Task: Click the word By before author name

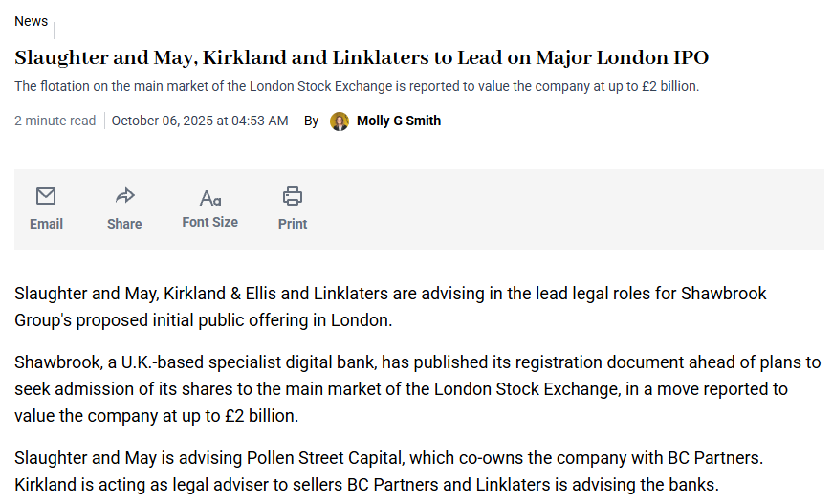Action: (311, 121)
